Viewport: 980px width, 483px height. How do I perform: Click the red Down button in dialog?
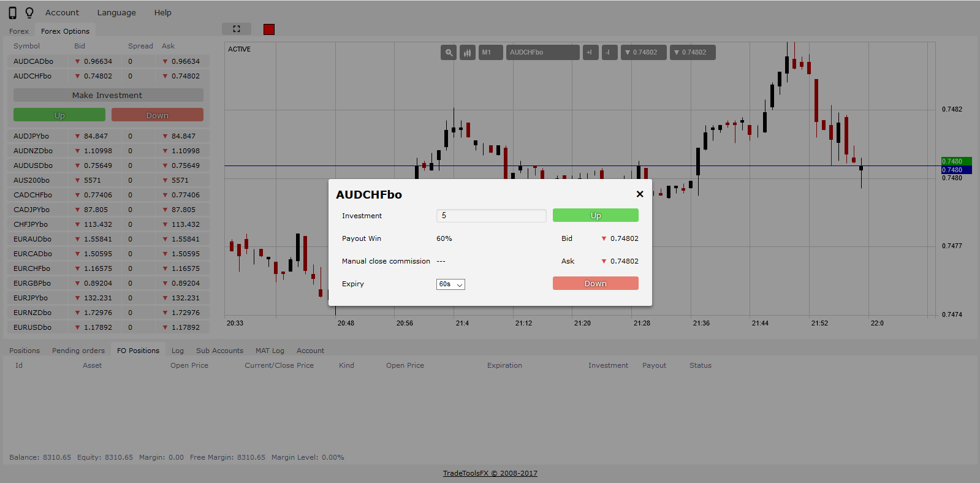595,283
